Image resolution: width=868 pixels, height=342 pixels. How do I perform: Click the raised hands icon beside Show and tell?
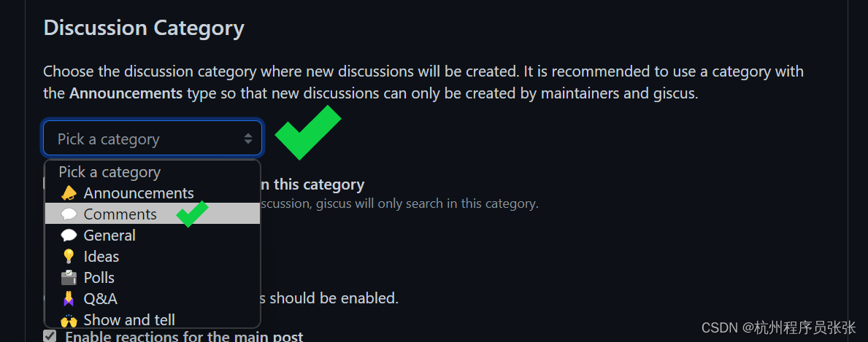(x=69, y=320)
